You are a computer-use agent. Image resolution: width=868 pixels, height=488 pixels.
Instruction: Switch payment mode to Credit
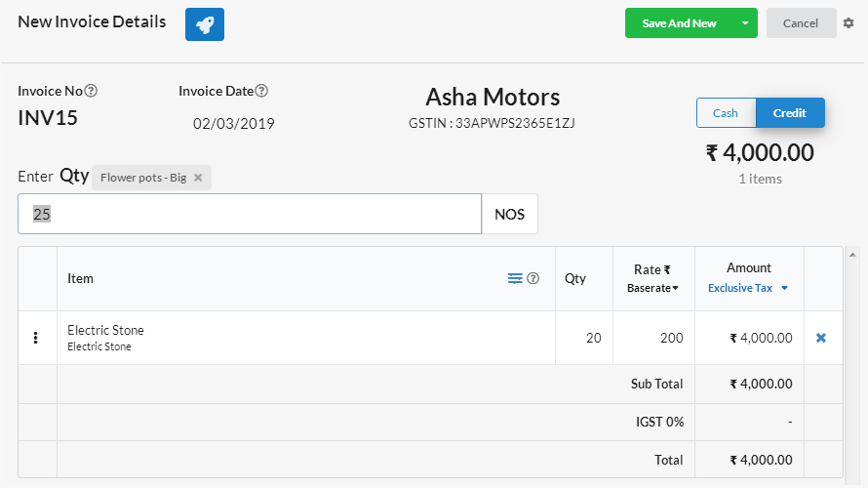[790, 113]
